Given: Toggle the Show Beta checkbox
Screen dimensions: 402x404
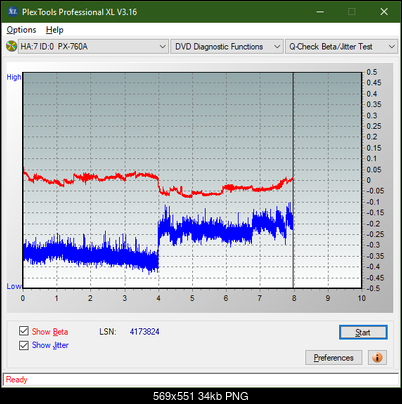Looking at the screenshot, I should coord(24,331).
